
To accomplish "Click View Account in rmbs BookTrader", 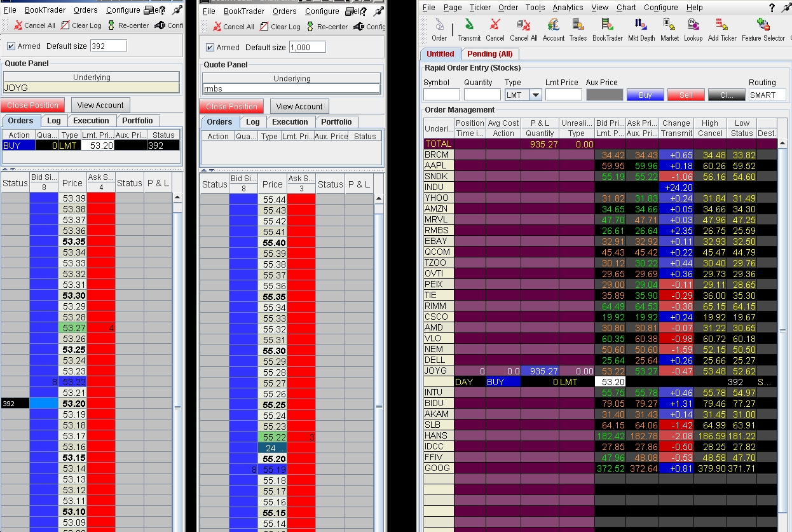I will pos(299,106).
